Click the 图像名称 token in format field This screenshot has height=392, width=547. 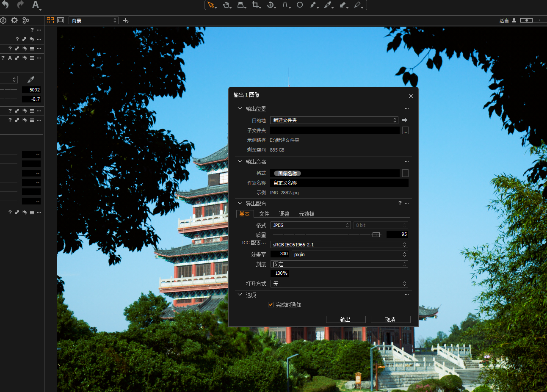click(x=287, y=173)
